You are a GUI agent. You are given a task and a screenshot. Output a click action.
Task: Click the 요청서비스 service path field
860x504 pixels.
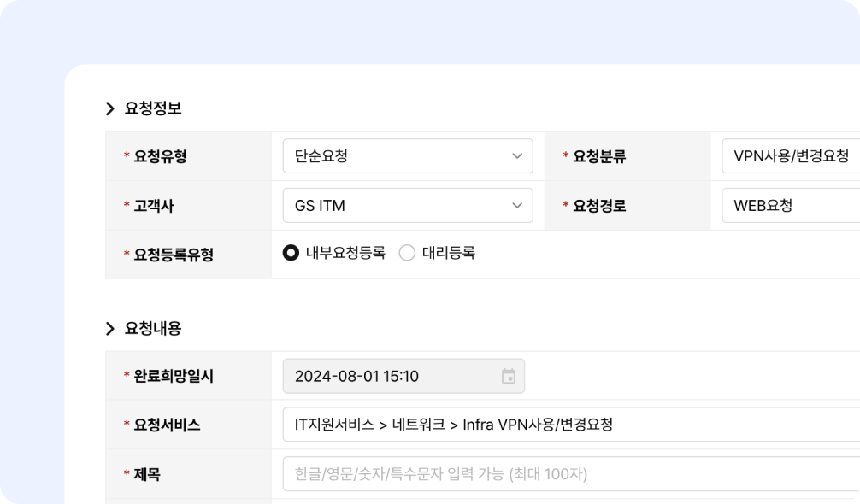click(x=564, y=425)
